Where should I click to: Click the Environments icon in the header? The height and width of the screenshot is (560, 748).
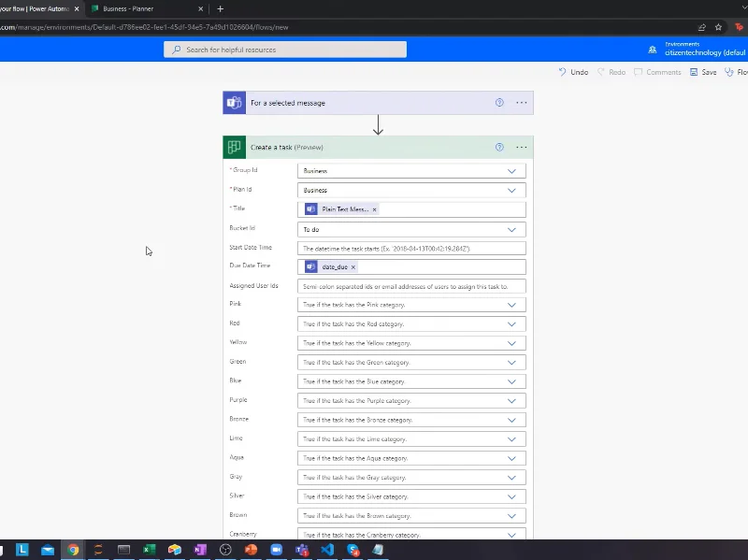(x=652, y=50)
